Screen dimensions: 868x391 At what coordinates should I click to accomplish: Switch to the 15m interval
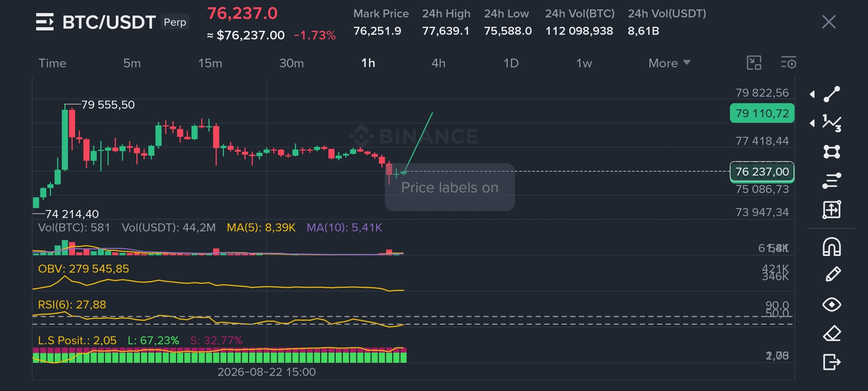210,63
